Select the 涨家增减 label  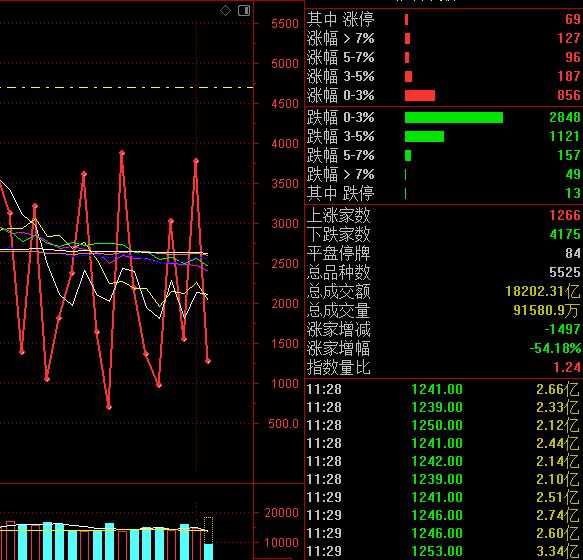click(x=338, y=329)
